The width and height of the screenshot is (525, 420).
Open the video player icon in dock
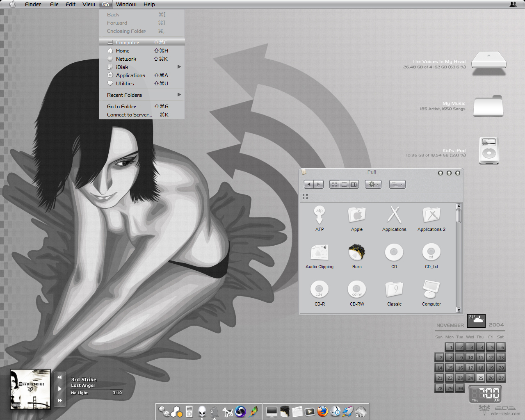310,411
